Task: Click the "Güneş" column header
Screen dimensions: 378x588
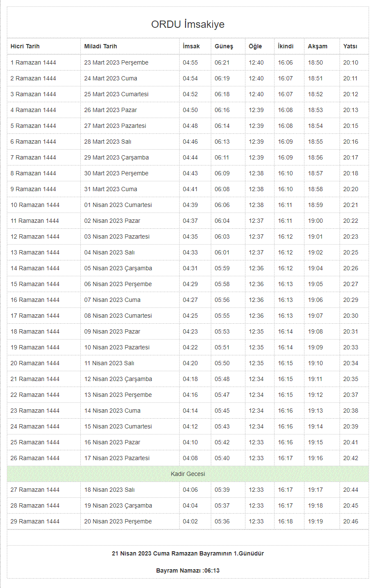Action: (x=224, y=46)
